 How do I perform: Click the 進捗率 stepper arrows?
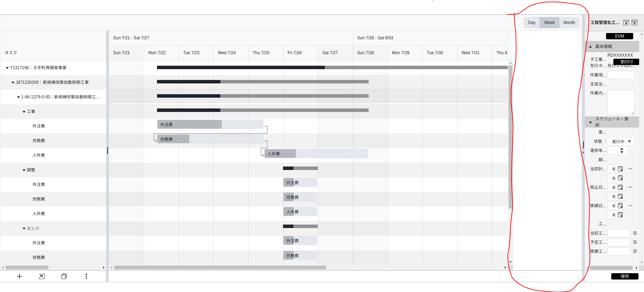(622, 151)
